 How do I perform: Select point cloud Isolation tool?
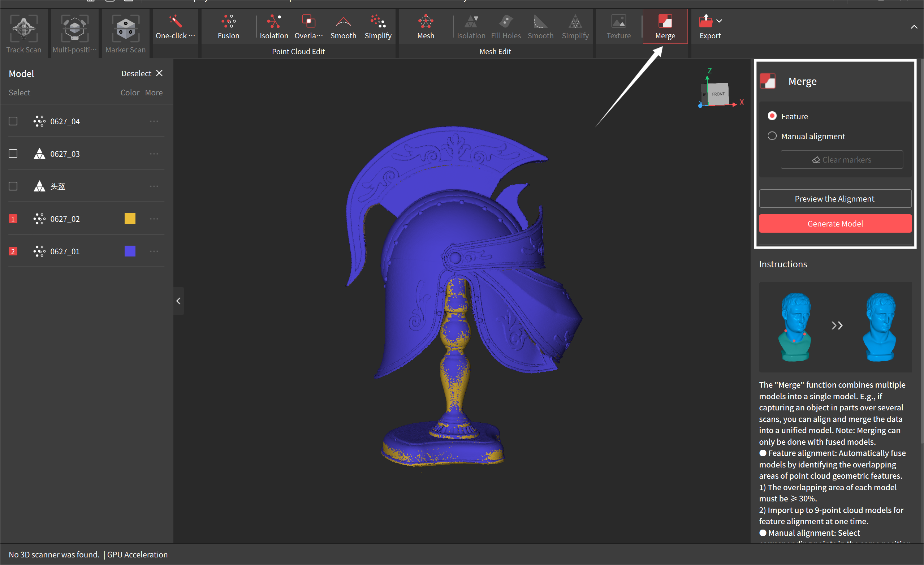pos(274,27)
